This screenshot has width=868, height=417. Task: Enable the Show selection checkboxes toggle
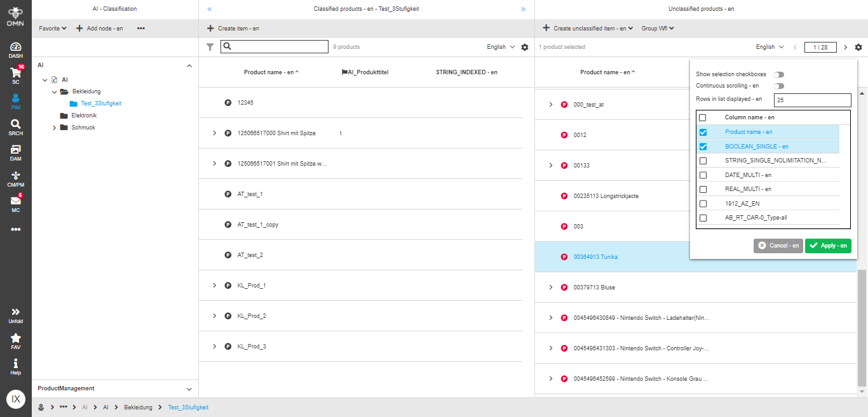pos(779,74)
